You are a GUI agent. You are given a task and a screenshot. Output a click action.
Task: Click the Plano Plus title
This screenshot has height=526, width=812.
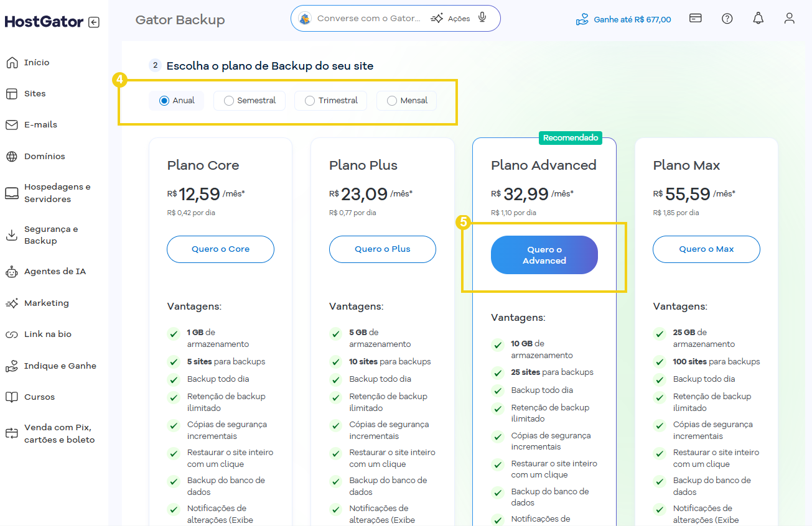(x=363, y=165)
